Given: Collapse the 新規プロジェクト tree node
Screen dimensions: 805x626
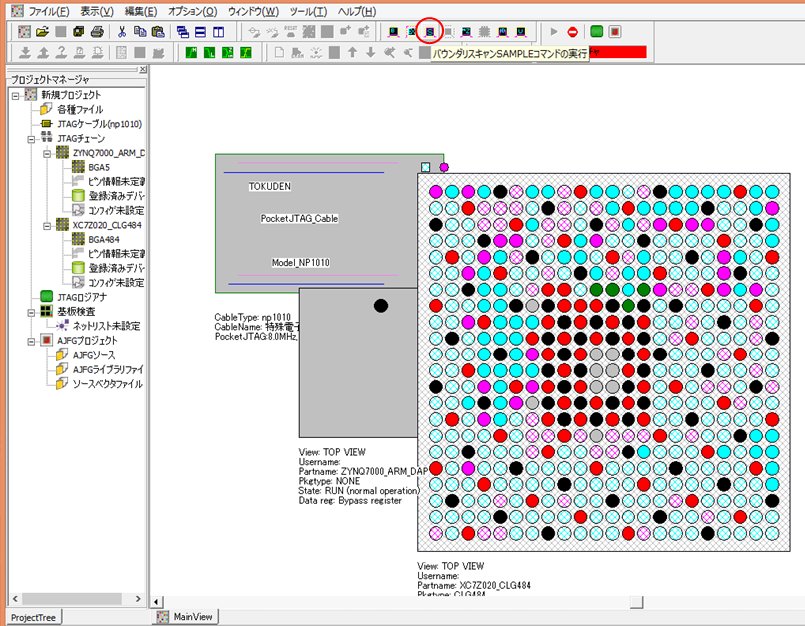Looking at the screenshot, I should pos(17,95).
